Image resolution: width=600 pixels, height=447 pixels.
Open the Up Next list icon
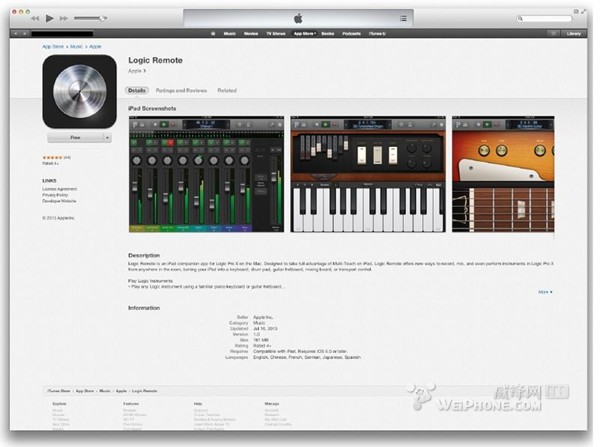click(x=403, y=18)
